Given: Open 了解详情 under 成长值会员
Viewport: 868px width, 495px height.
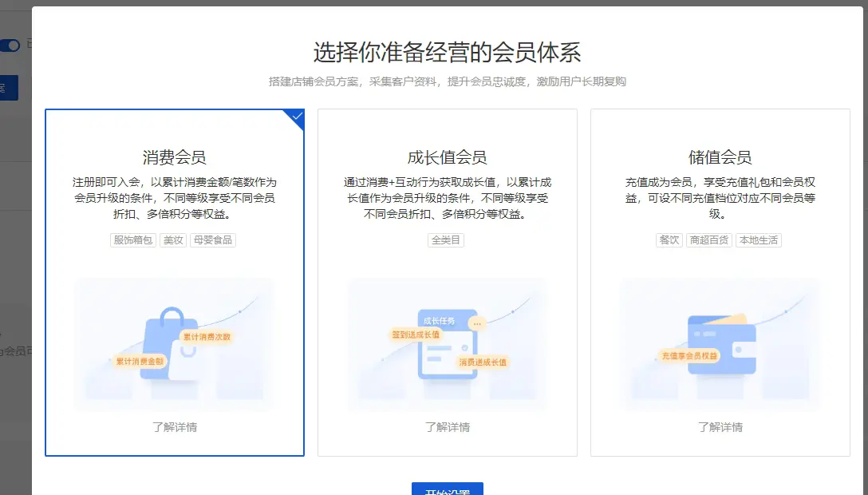Looking at the screenshot, I should point(447,427).
